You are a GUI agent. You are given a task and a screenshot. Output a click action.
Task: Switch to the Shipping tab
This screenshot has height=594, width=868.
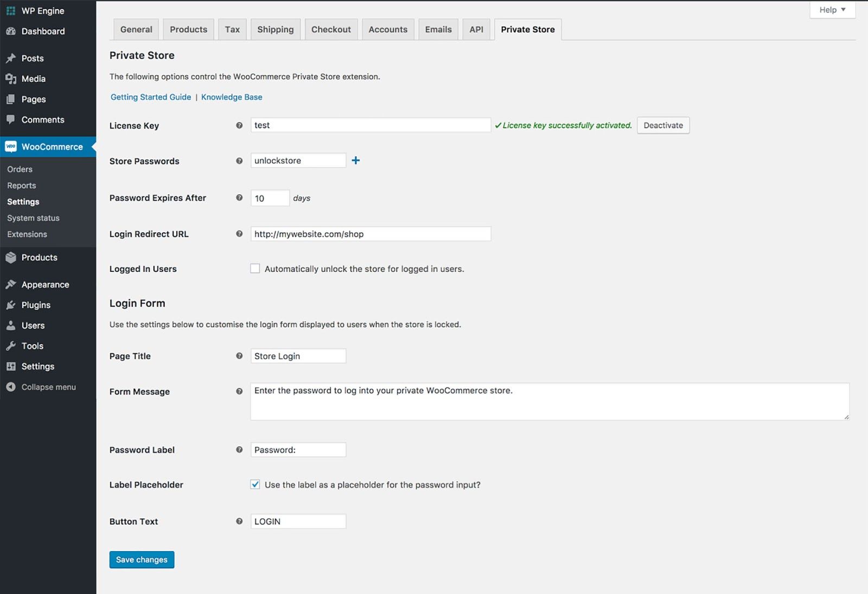(x=275, y=29)
